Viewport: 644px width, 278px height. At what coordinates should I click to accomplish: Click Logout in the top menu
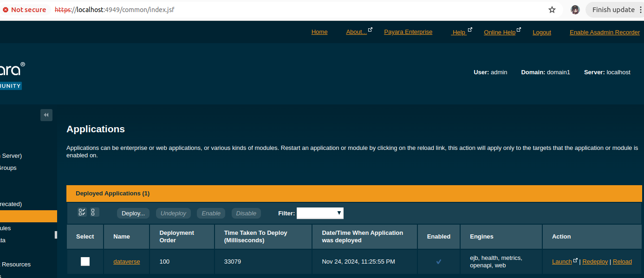[542, 32]
